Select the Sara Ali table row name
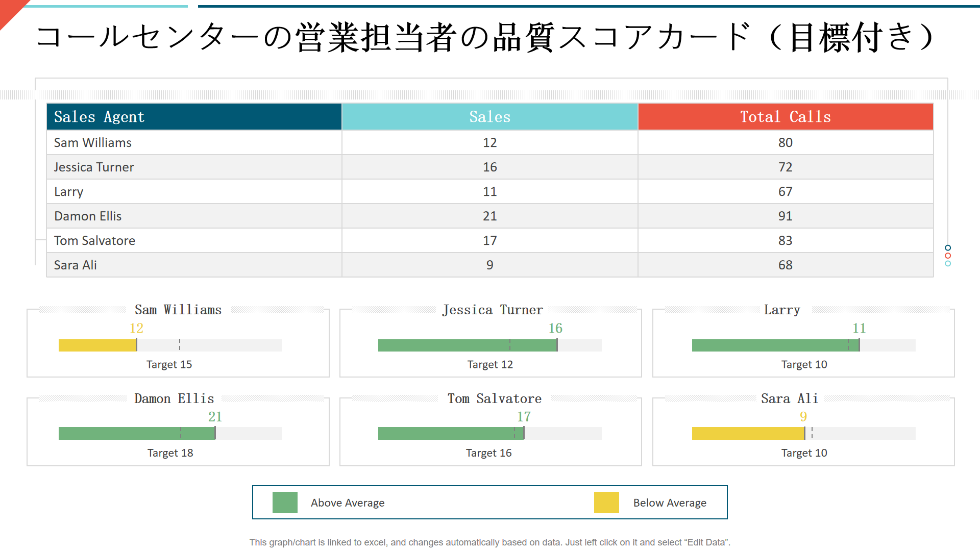980x551 pixels. coord(76,265)
